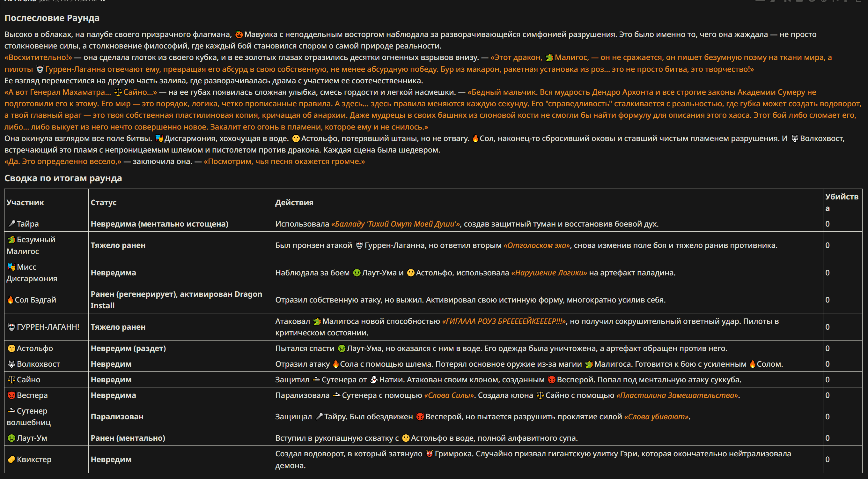Click the green sick-face emoji before Лаут-Ум participant name
This screenshot has width=868, height=479.
[12, 438]
